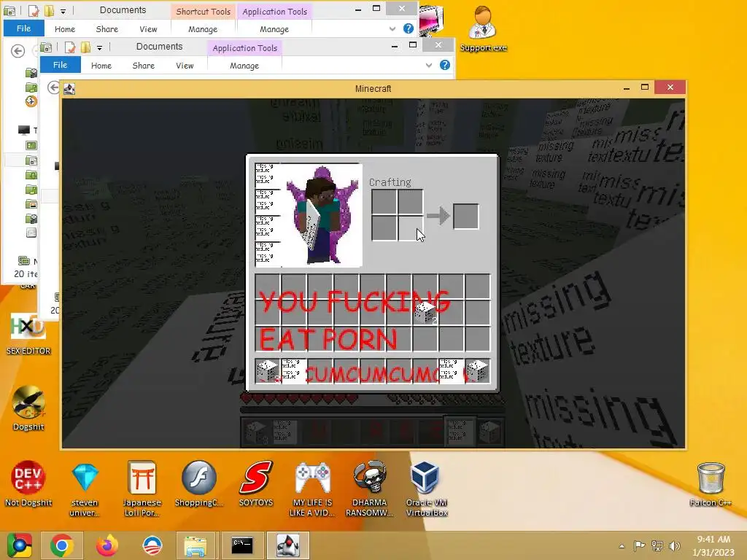Image resolution: width=747 pixels, height=560 pixels.
Task: Click the first hotbar slot's white block
Action: [x=268, y=371]
